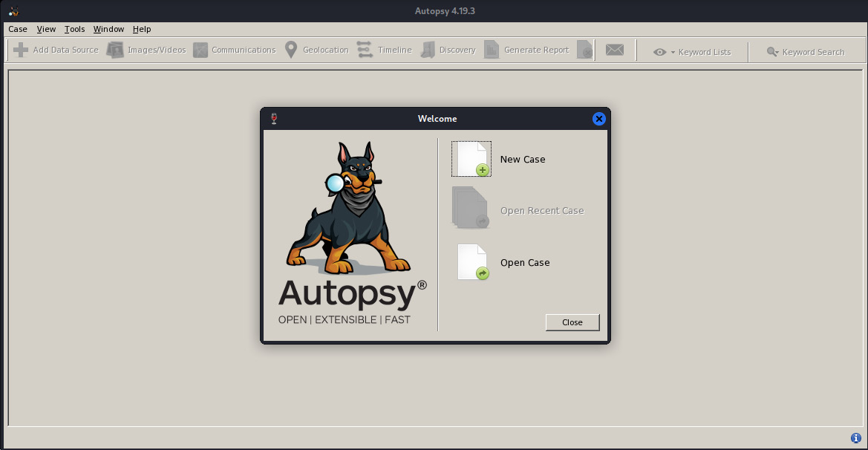Open the Communications visualization icon
The width and height of the screenshot is (868, 450).
pos(200,50)
